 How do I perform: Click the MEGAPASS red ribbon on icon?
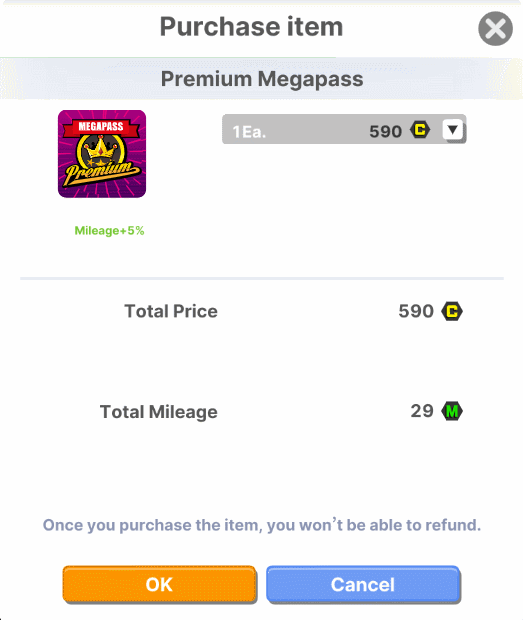[101, 127]
